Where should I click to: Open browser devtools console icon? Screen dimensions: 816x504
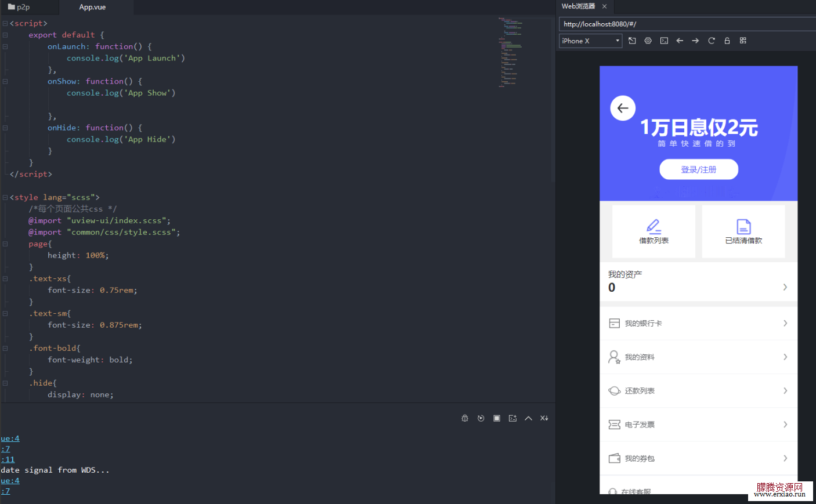click(x=664, y=41)
